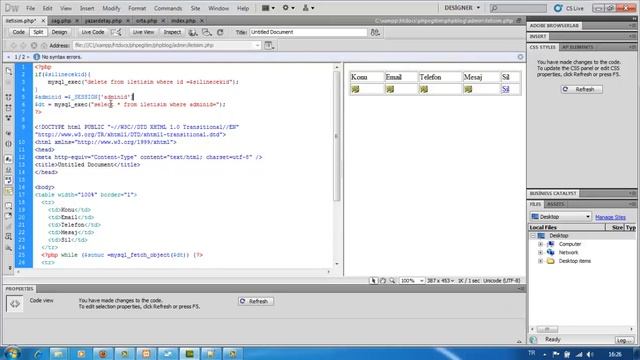
Task: Expand the Network tree node
Action: 540,253
